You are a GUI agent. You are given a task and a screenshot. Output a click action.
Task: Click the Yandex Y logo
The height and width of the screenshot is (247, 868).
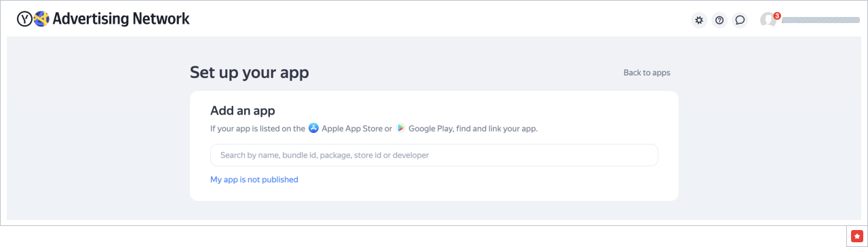(24, 19)
